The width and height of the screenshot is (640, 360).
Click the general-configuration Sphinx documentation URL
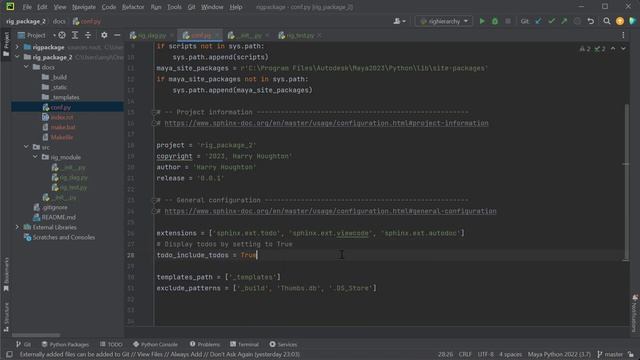coord(330,211)
